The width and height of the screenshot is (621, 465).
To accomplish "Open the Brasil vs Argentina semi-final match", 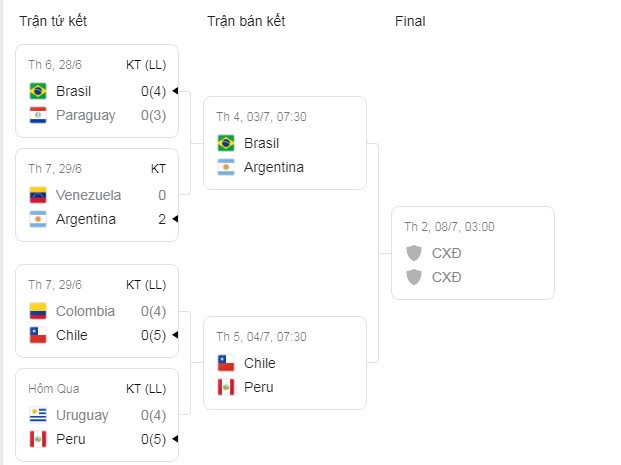I will coord(285,143).
